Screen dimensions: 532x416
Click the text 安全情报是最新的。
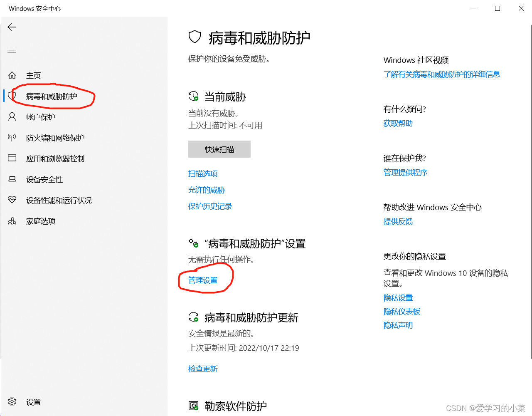click(x=221, y=333)
